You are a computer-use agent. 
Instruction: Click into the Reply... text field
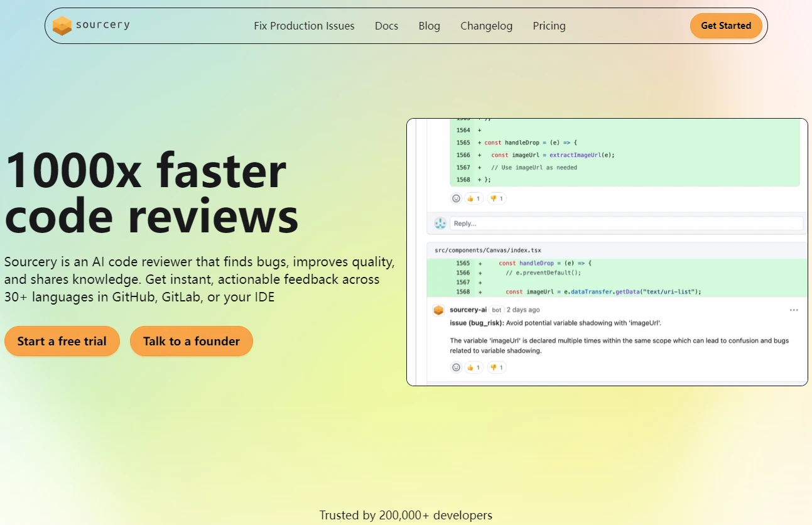(626, 224)
